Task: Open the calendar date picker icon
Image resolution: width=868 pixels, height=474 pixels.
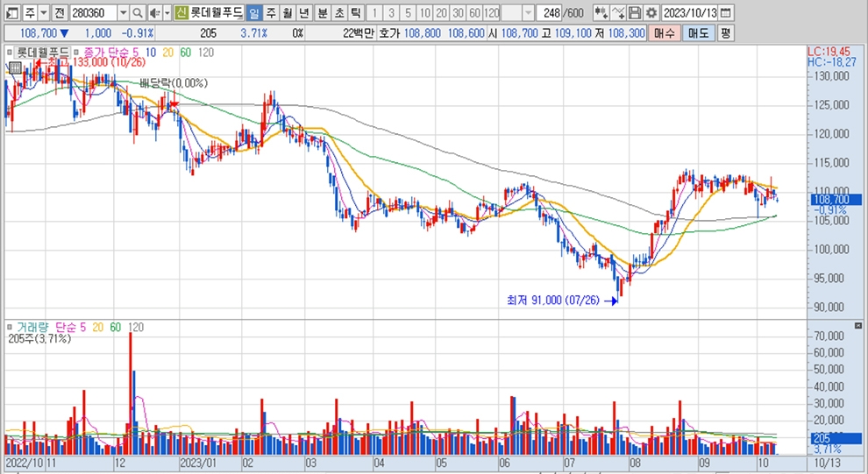Action: tap(725, 13)
